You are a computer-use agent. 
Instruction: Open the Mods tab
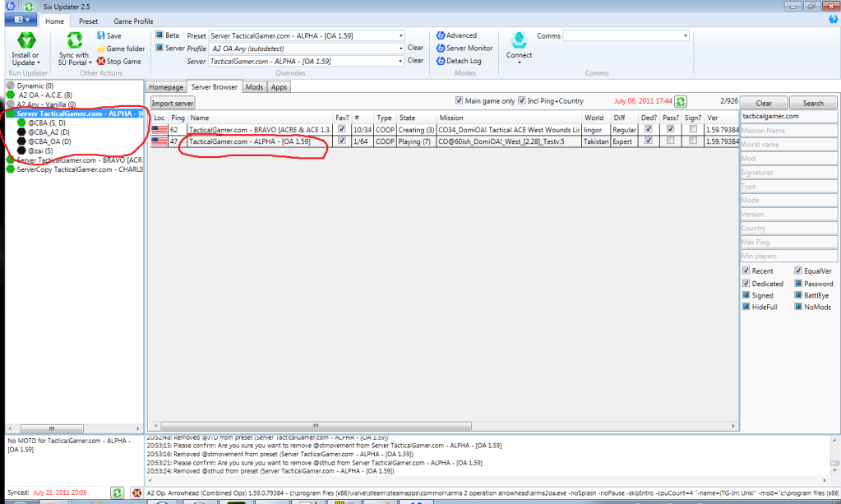pyautogui.click(x=254, y=87)
